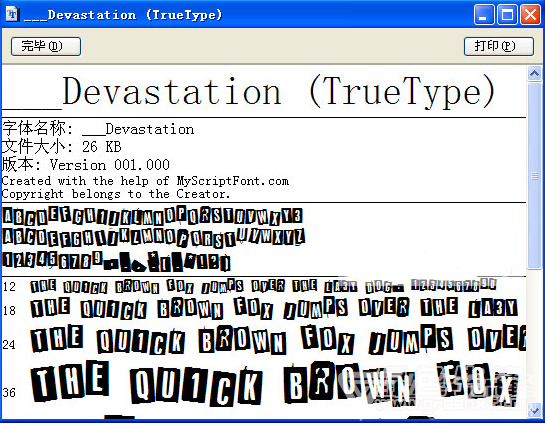Click the scrollbar track below the thumb
Image resolution: width=545 pixels, height=425 pixels.
click(535, 335)
